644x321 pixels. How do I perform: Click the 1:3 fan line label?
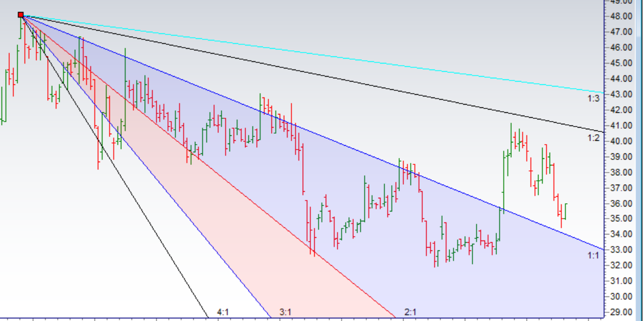593,99
